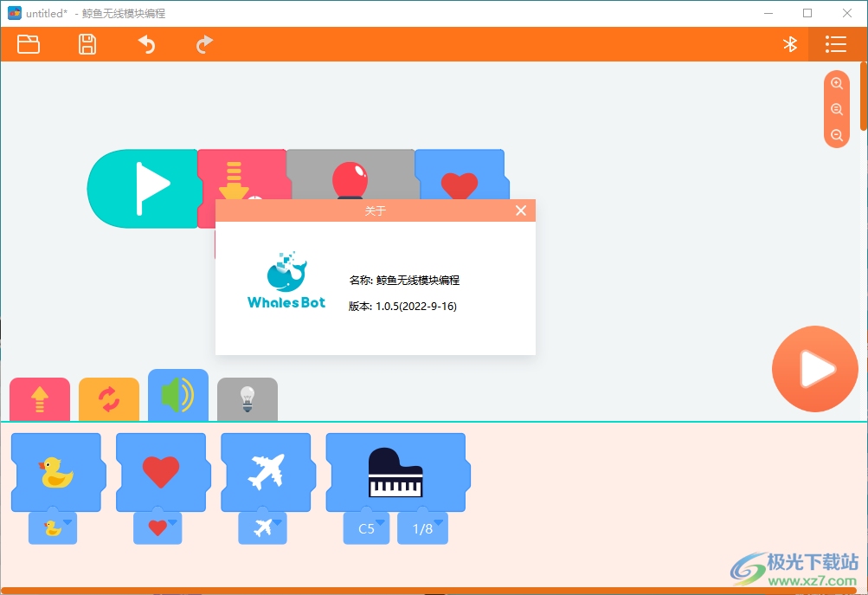Select the upload blocks category tab
Screen dimensions: 868x595
click(39, 398)
